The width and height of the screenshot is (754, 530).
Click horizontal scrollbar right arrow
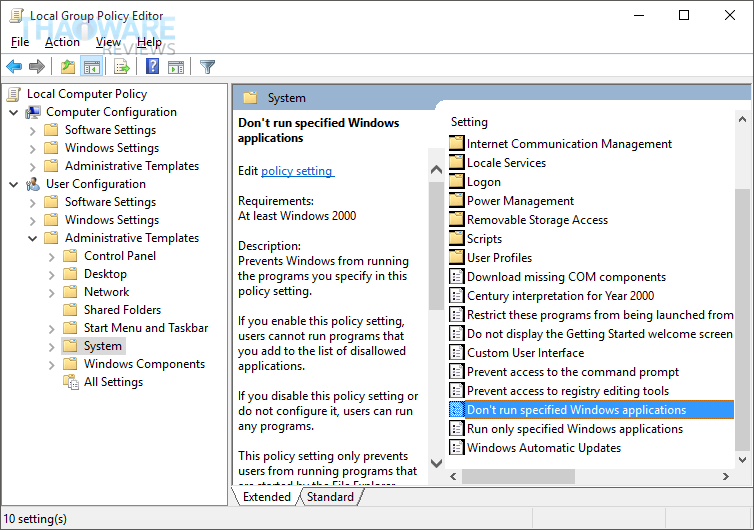[726, 477]
